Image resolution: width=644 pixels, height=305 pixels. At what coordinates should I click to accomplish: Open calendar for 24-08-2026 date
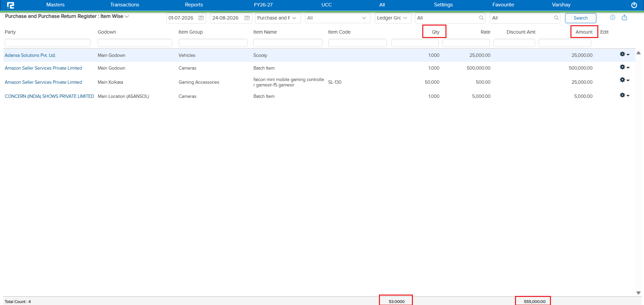pos(247,18)
